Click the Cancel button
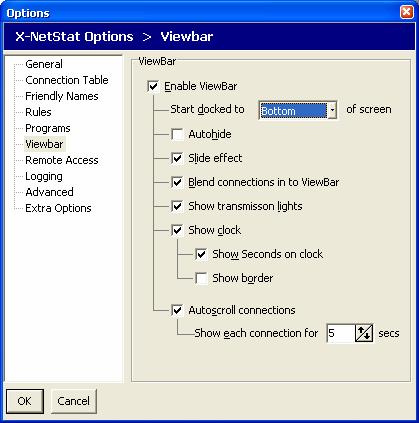The height and width of the screenshot is (423, 419). point(74,401)
